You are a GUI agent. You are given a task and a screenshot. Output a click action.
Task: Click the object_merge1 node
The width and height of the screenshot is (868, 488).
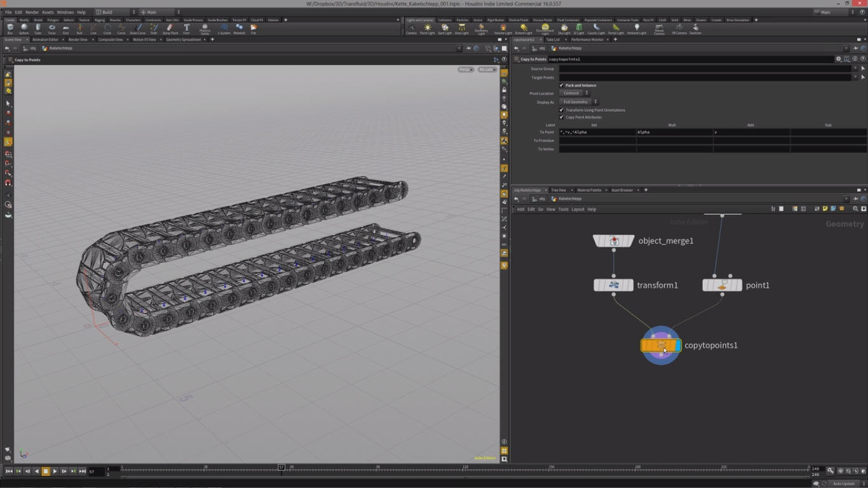click(614, 241)
